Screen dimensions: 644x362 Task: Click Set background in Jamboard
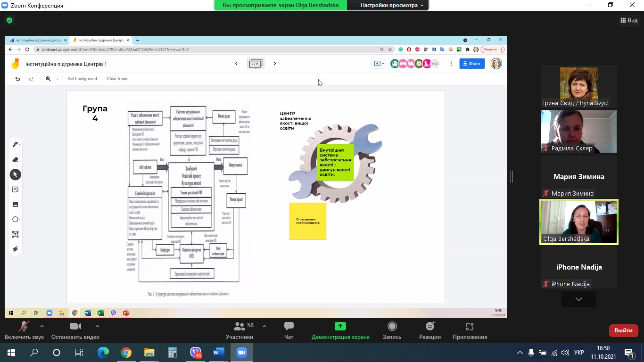83,79
